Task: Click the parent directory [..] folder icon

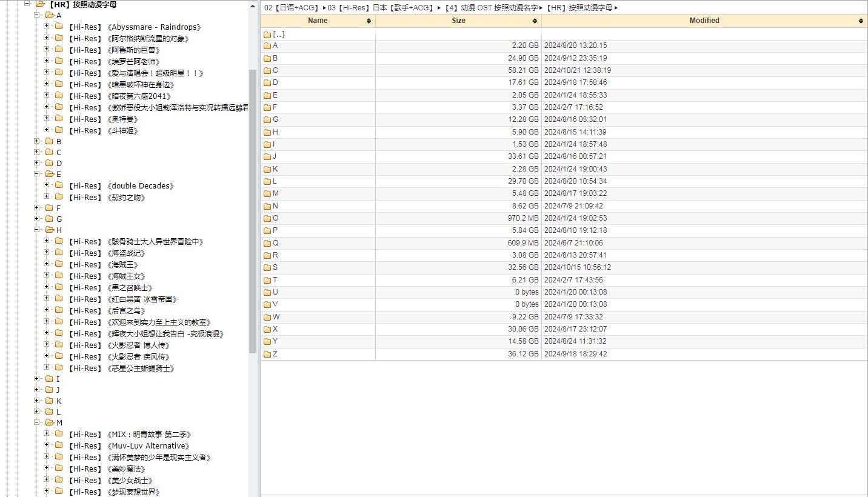Action: [267, 35]
